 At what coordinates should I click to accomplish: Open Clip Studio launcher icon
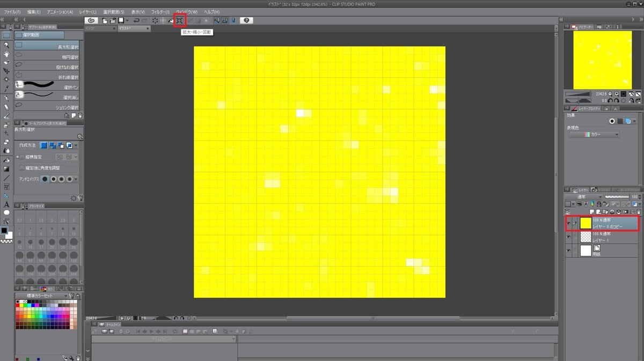(x=92, y=20)
